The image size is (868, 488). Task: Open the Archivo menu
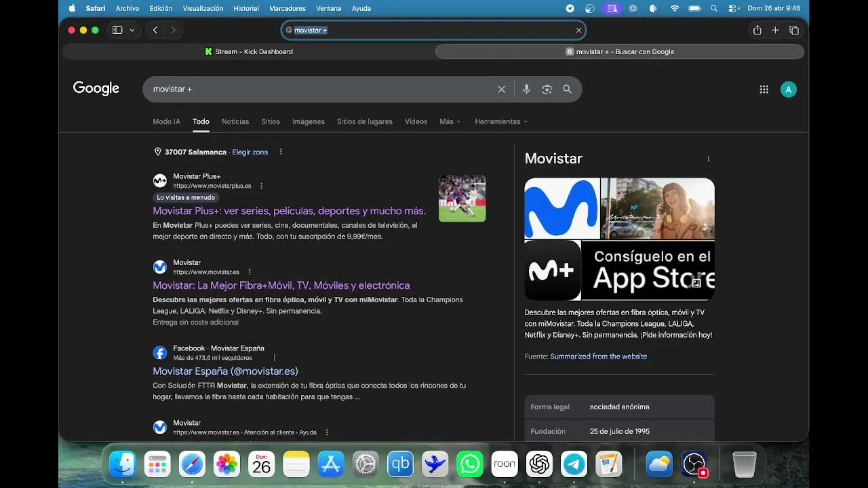point(127,8)
